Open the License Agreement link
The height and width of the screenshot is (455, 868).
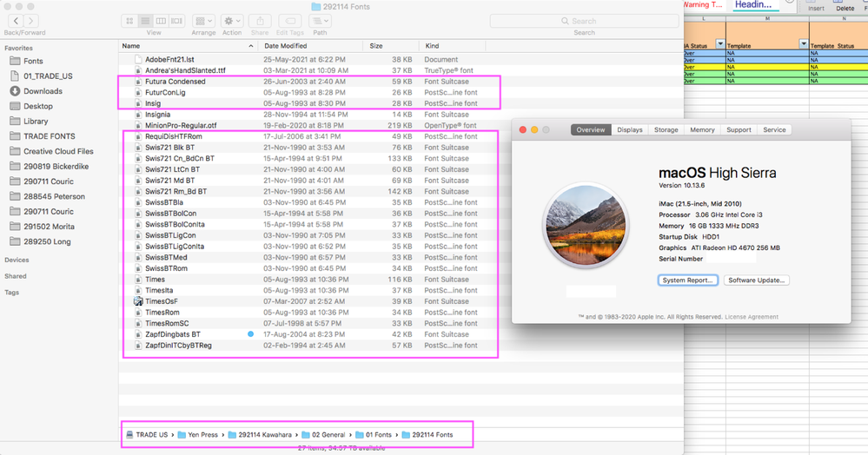752,317
